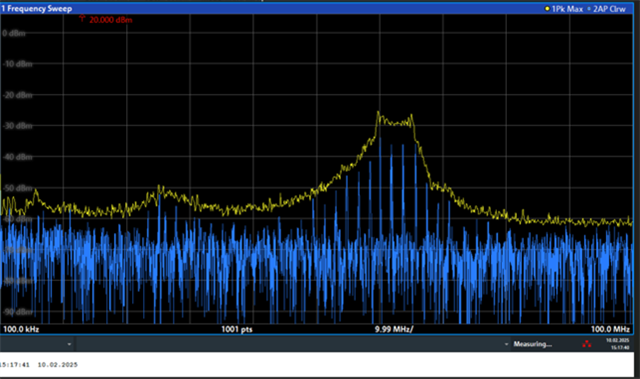The image size is (640, 379).
Task: Select the 2AP Clrw trace label
Action: tap(609, 9)
